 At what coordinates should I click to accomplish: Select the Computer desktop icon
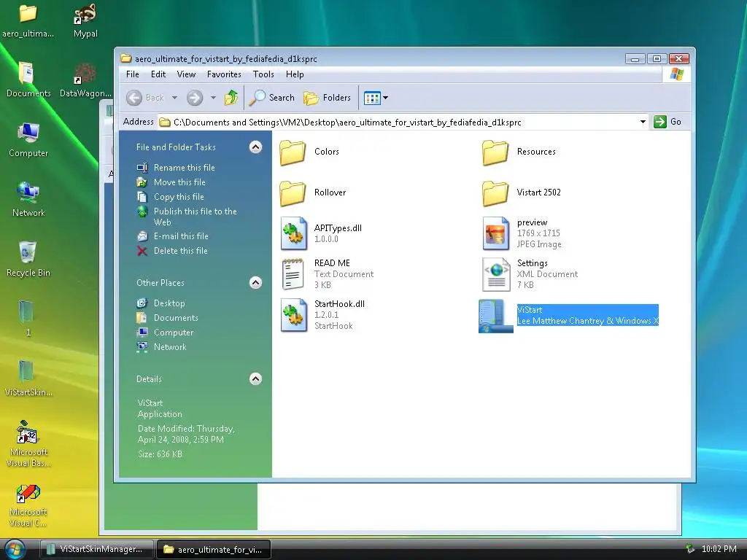(28, 141)
